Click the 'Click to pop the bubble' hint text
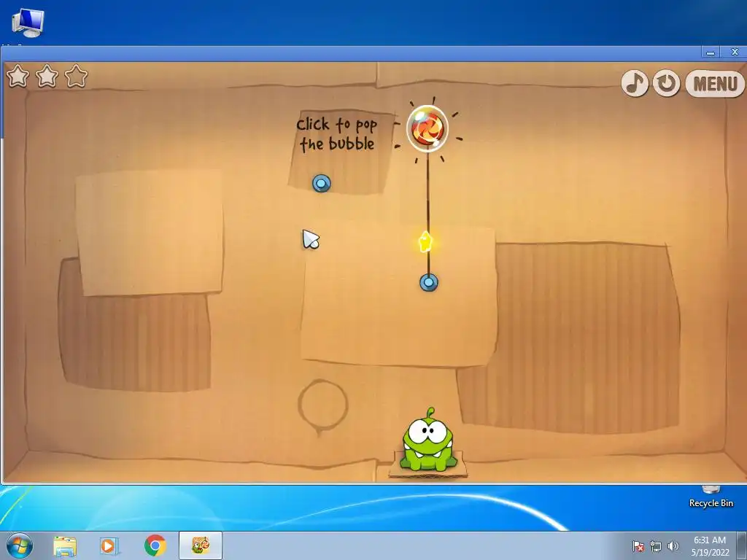747x560 pixels. tap(337, 134)
